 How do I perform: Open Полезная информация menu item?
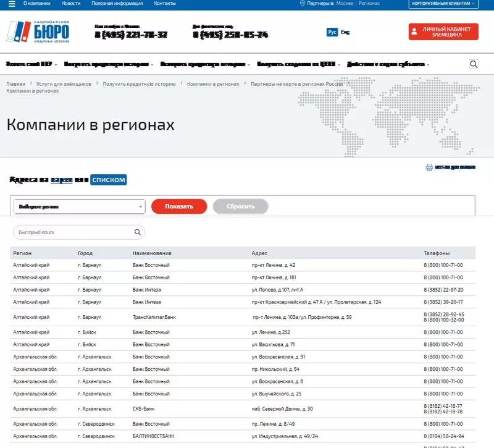point(117,4)
